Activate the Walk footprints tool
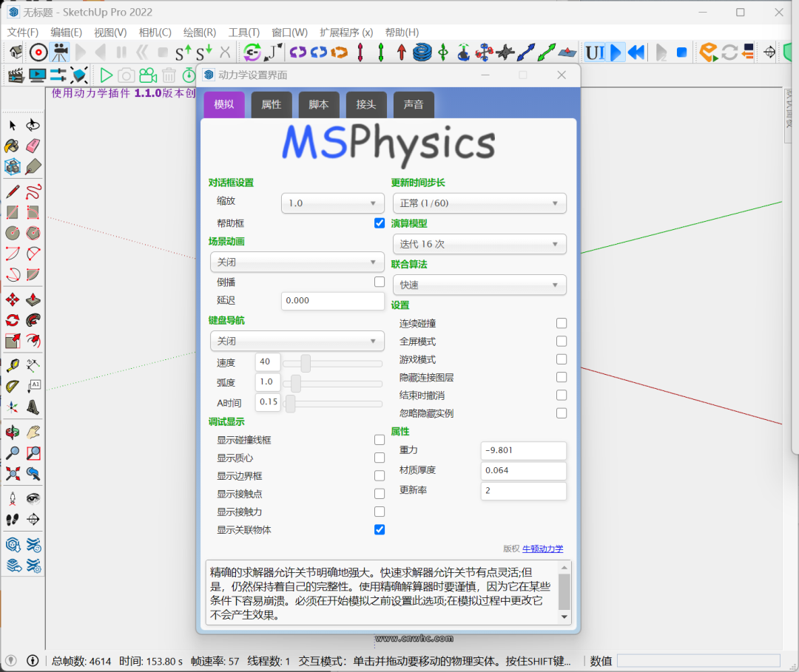Screen dimensions: 799x672 [x=13, y=519]
